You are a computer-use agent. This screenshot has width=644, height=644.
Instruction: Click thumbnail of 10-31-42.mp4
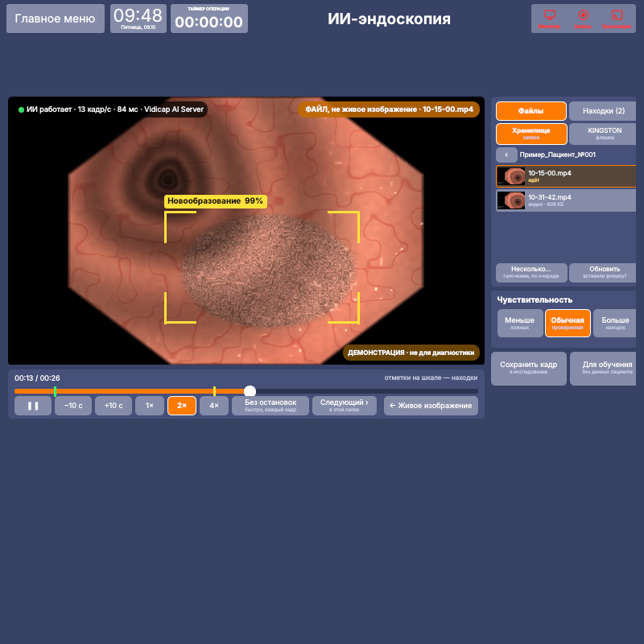tap(511, 200)
